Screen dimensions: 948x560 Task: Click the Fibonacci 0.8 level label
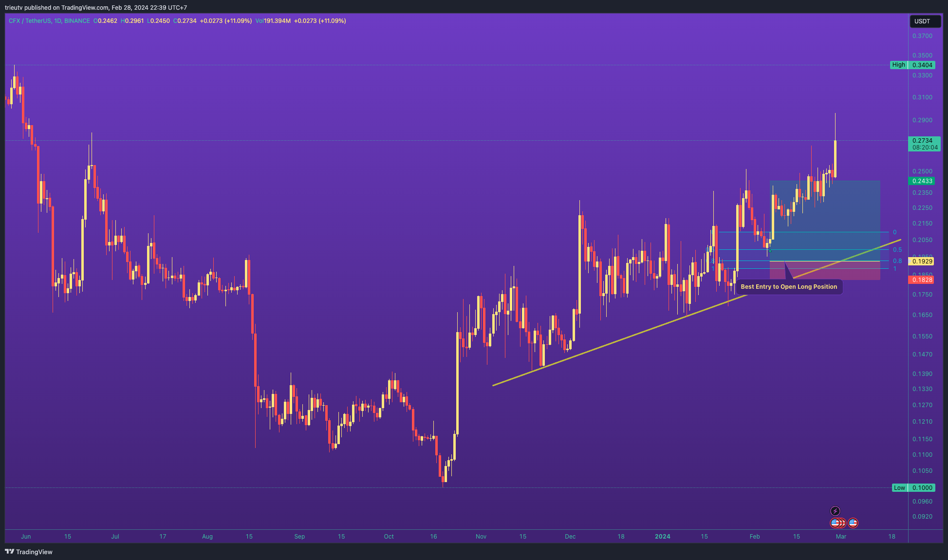897,261
